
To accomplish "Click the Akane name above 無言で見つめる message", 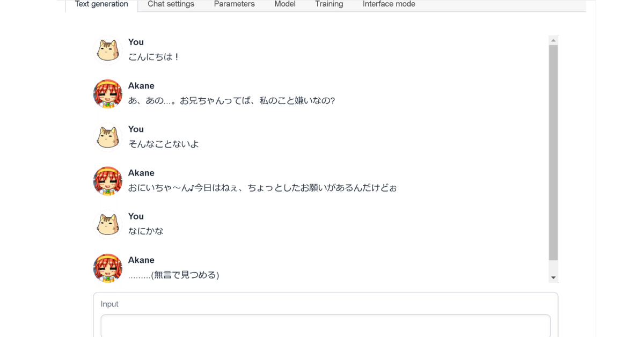I will click(141, 260).
